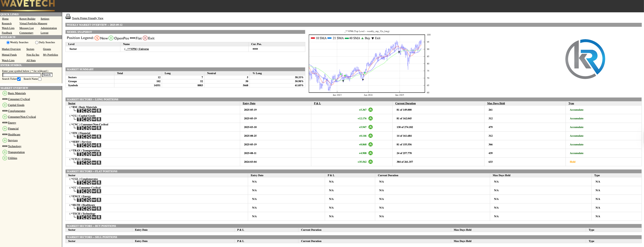The width and height of the screenshot is (644, 247).
Task: Select the Daily Searches radio button
Action: [37, 42]
